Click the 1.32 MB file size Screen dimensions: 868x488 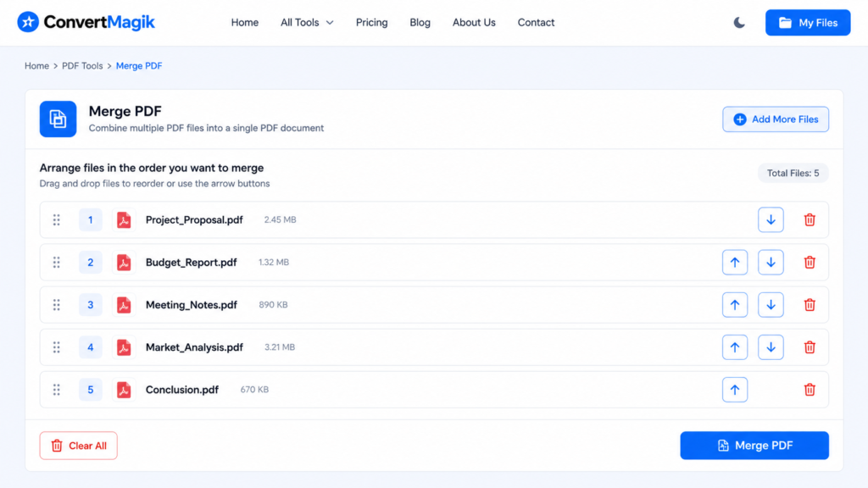point(274,263)
